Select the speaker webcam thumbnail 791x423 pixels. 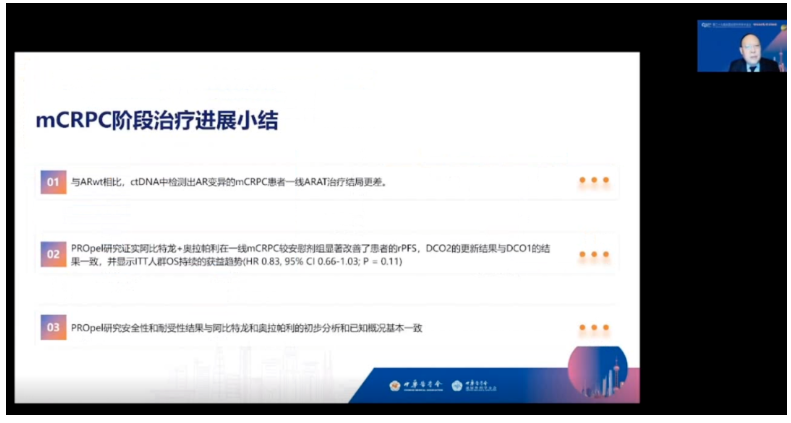[x=740, y=46]
